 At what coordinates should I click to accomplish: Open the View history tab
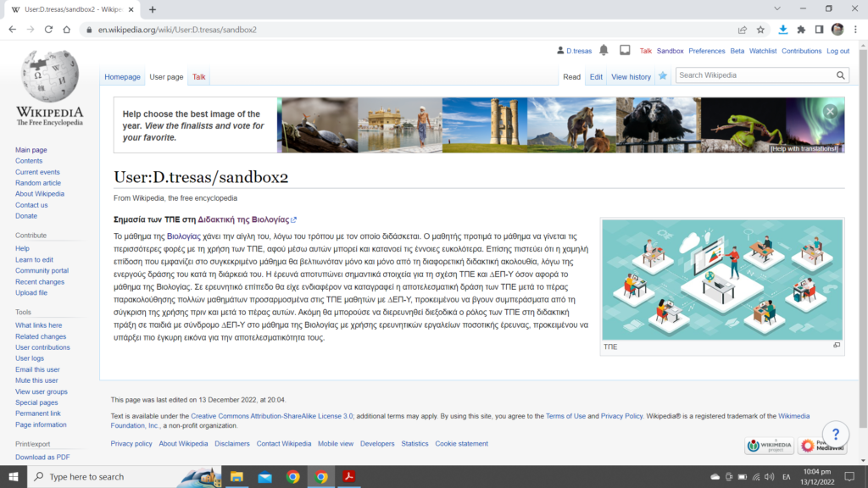point(631,77)
